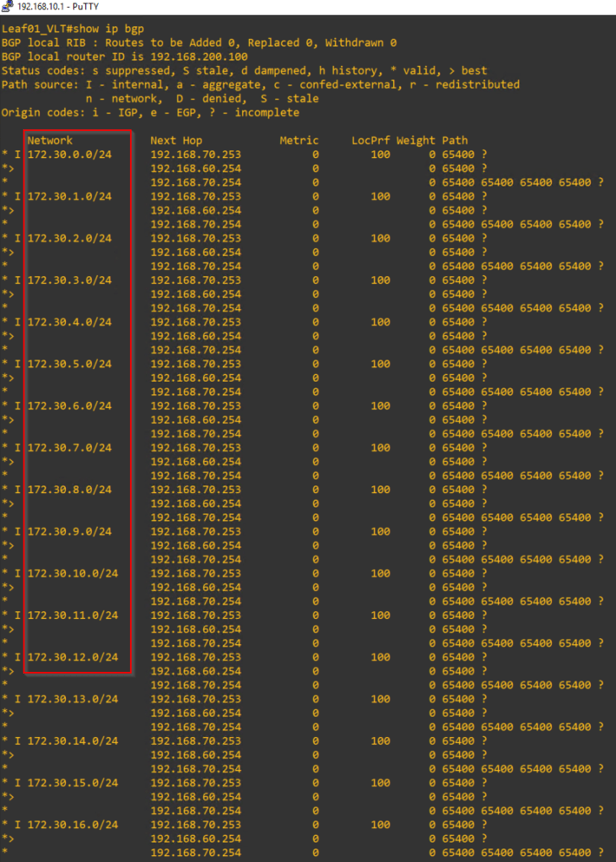Click the Network column header
The image size is (616, 862).
(x=50, y=141)
